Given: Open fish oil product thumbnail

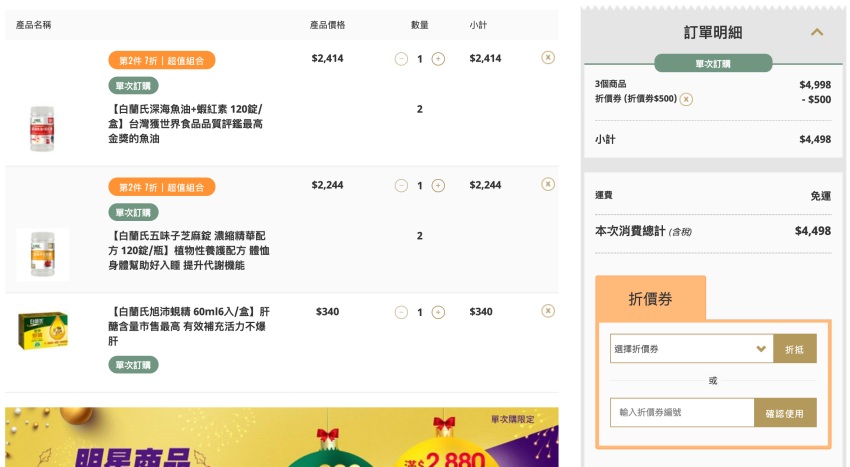Looking at the screenshot, I should 42,129.
